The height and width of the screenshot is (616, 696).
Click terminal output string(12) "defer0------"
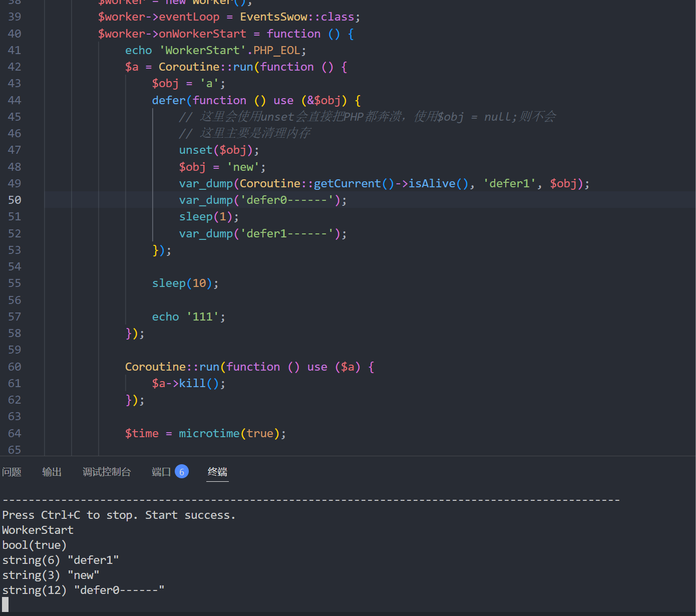(83, 590)
